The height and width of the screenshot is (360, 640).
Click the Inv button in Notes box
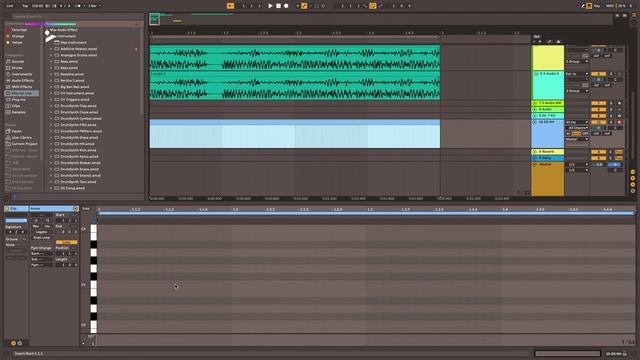[47, 226]
